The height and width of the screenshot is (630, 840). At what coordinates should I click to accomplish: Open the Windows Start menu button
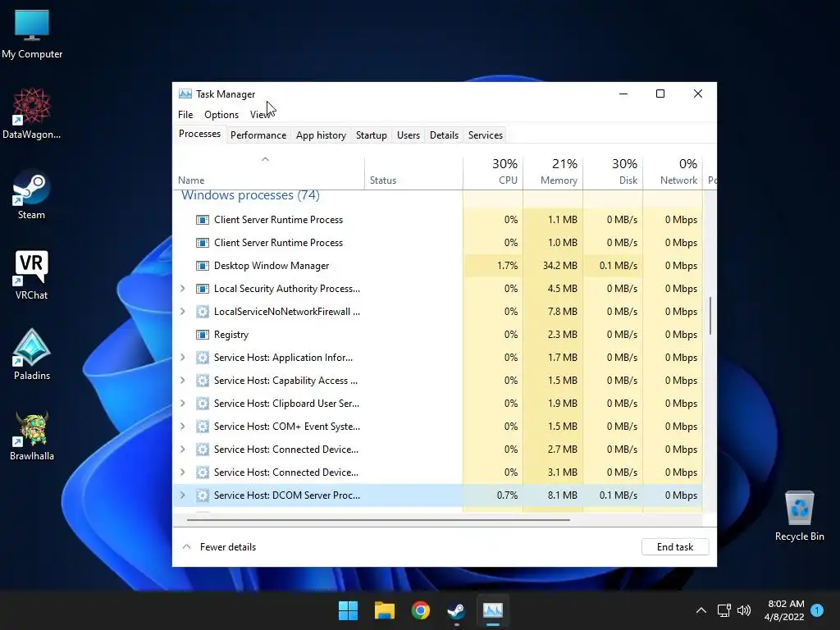point(348,610)
